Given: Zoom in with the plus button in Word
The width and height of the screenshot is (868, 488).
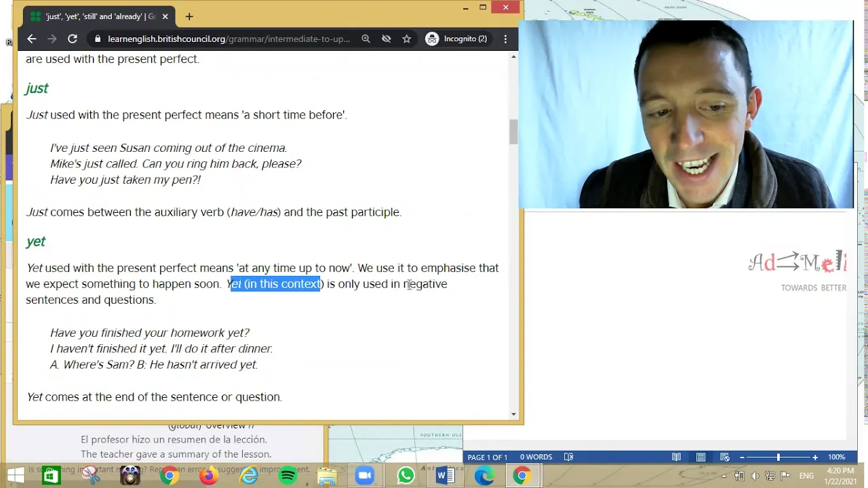Looking at the screenshot, I should [815, 457].
